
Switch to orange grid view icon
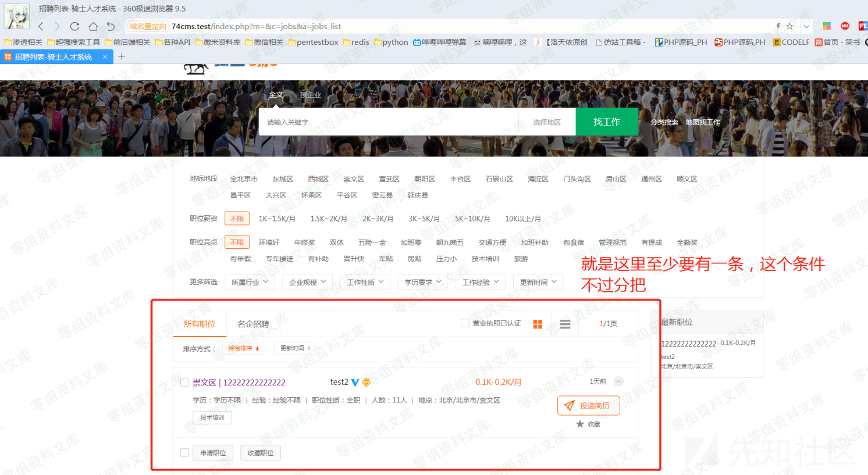[x=538, y=324]
